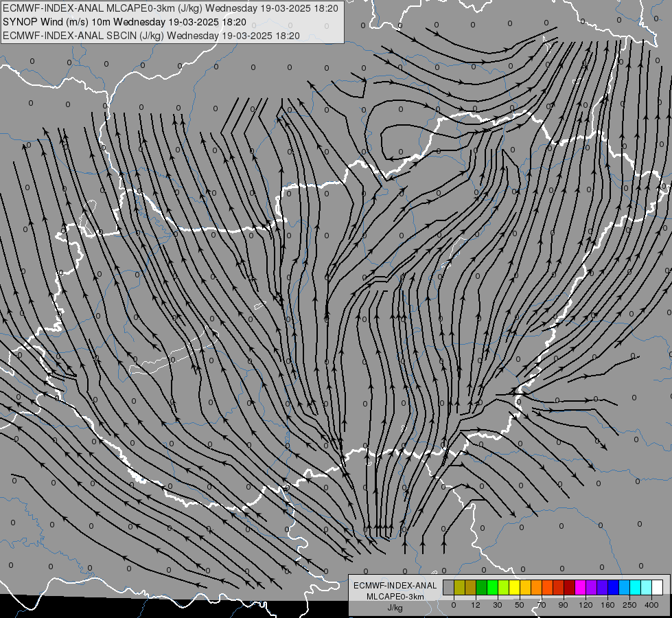Choose the white swatch at legend end
The width and height of the screenshot is (672, 618).
point(658,587)
